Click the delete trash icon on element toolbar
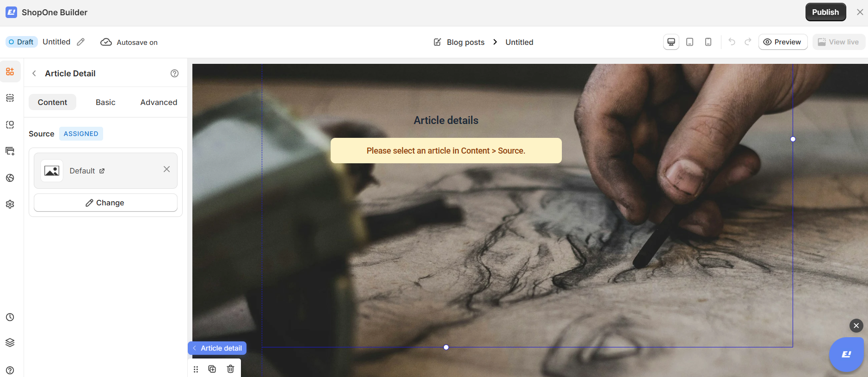The width and height of the screenshot is (868, 377). [231, 369]
